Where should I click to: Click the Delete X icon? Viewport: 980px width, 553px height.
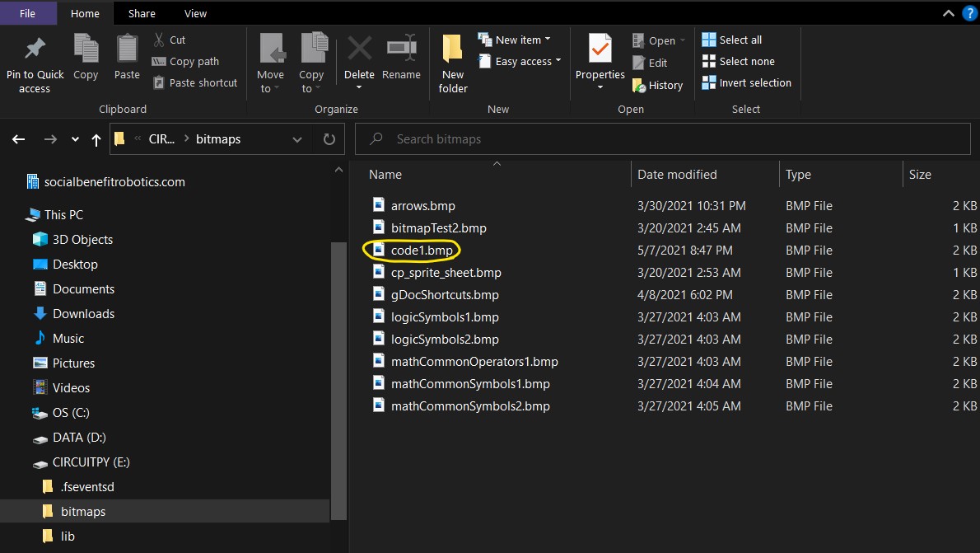[359, 48]
